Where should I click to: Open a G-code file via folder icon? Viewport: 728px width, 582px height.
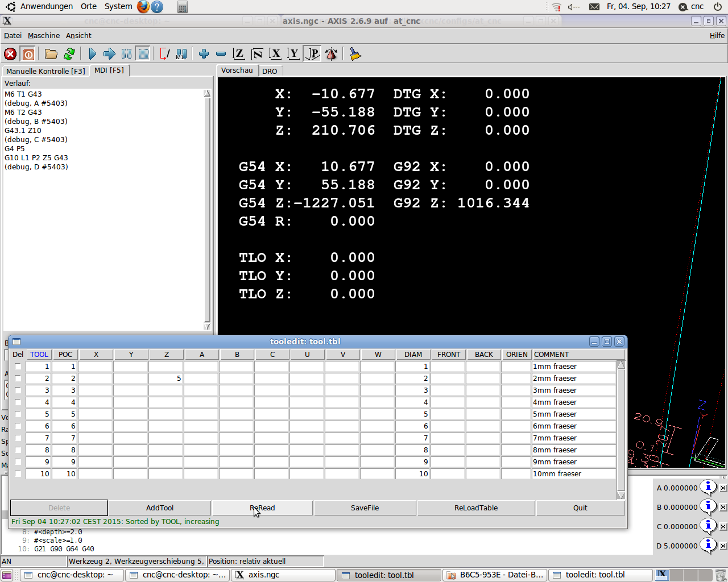point(51,54)
